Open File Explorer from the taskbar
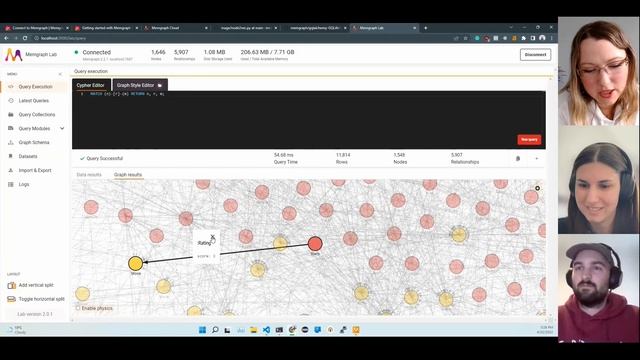The height and width of the screenshot is (360, 640). pos(253,330)
